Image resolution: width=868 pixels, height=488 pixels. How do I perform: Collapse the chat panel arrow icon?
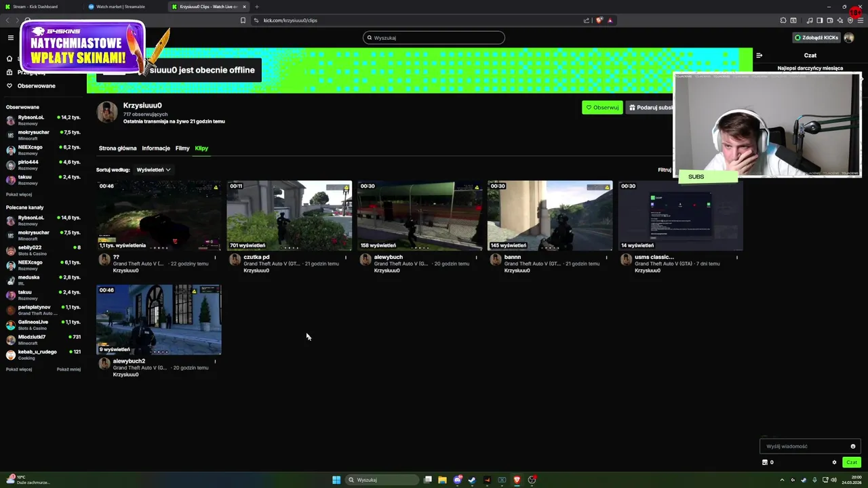[x=759, y=55]
